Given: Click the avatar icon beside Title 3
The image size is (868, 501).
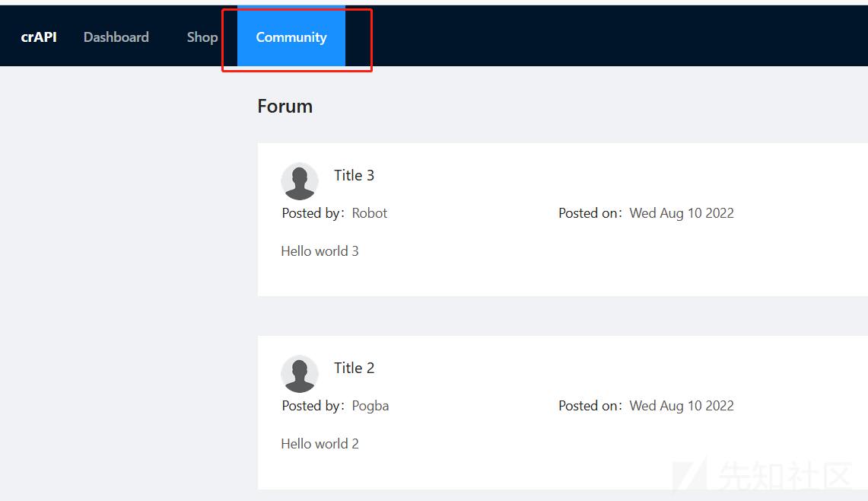Looking at the screenshot, I should pyautogui.click(x=300, y=181).
